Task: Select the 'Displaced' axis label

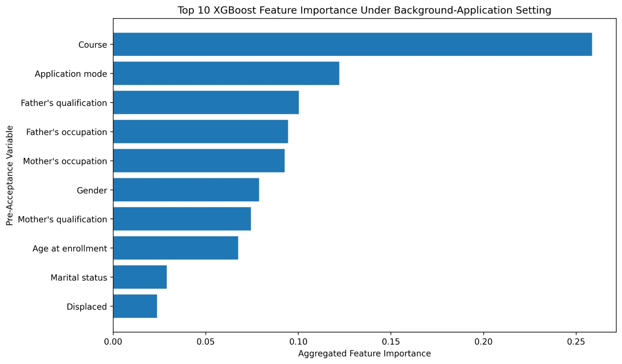Action: (x=86, y=307)
